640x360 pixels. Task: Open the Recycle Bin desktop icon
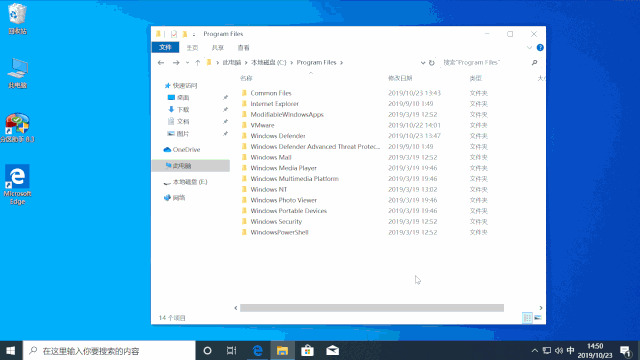[17, 18]
